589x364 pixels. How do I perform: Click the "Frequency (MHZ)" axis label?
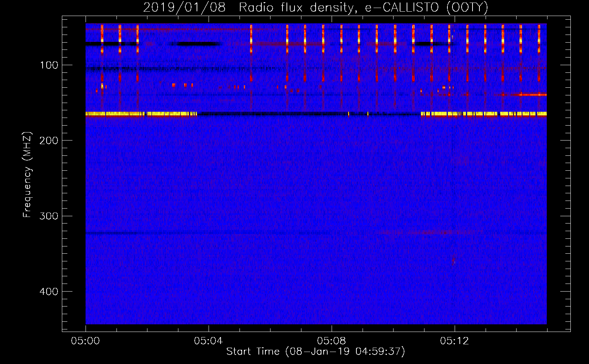(27, 175)
